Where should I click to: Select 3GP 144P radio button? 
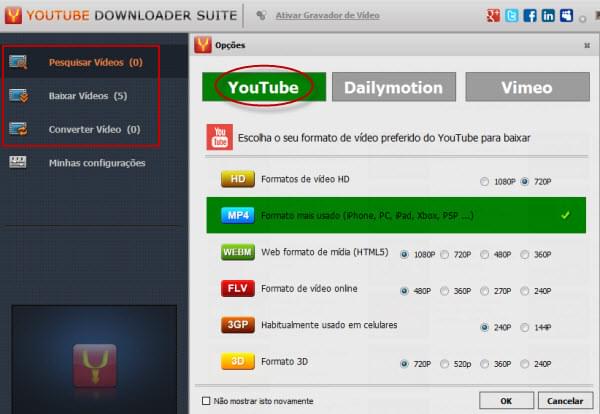coord(525,327)
